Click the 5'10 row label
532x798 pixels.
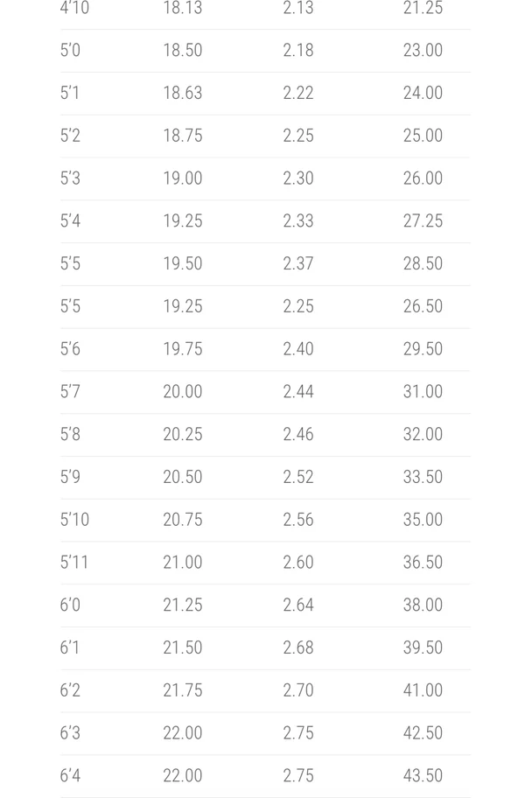74,520
